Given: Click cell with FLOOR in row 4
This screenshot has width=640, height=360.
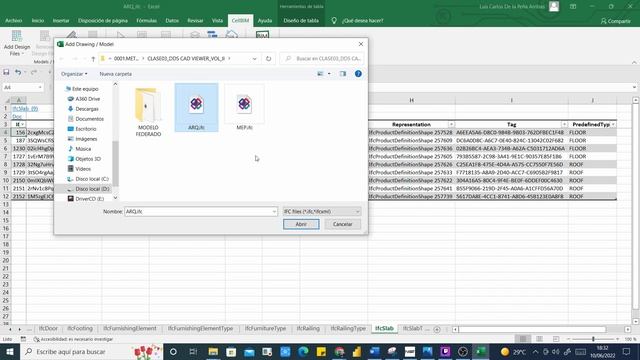Looking at the screenshot, I should coord(592,133).
